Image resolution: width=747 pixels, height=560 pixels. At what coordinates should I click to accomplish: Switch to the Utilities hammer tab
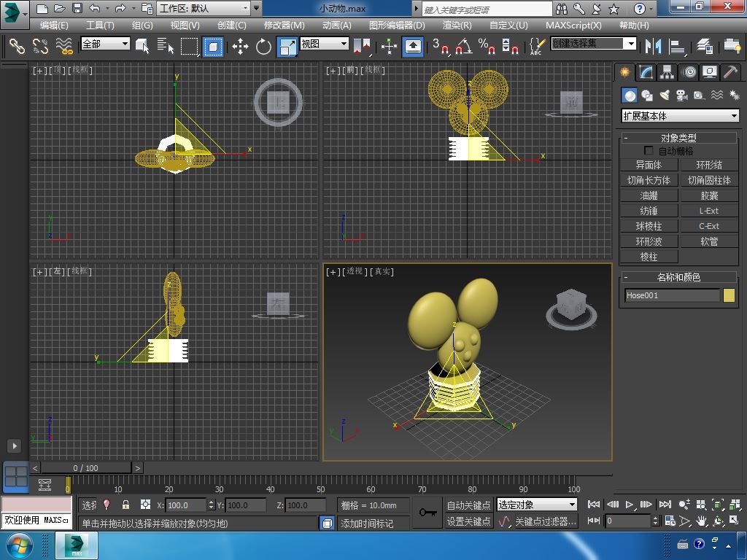[x=730, y=72]
